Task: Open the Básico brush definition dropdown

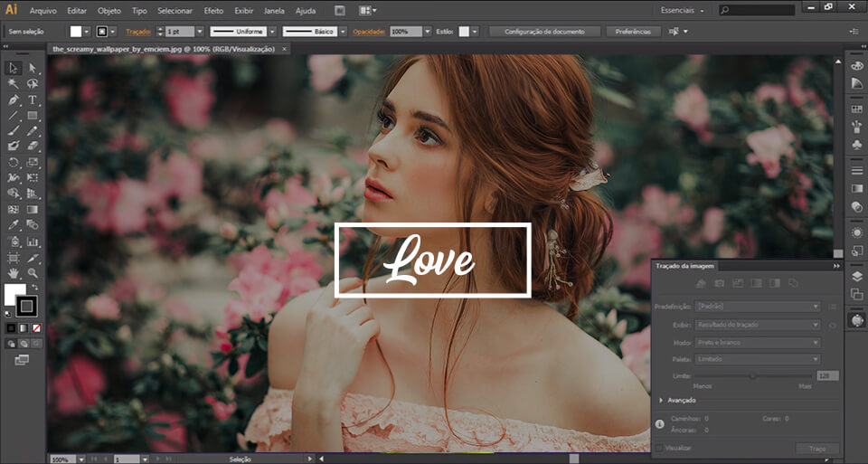Action: click(x=343, y=32)
